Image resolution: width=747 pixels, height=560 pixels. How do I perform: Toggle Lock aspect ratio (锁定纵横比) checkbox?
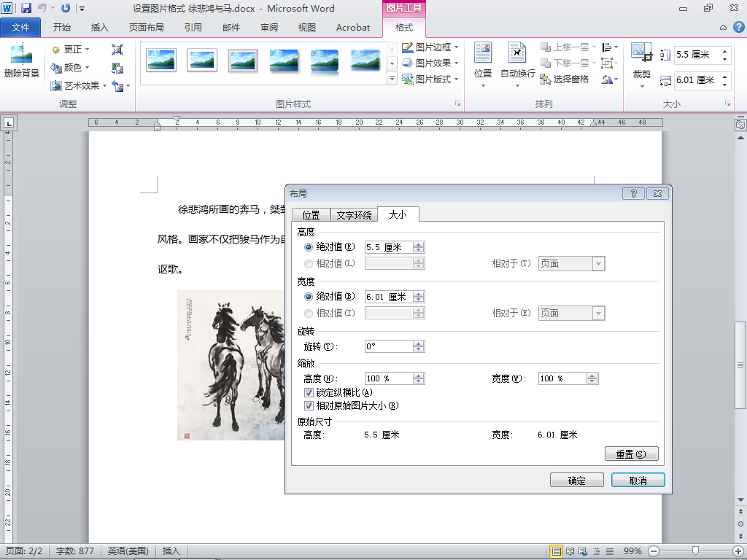point(309,392)
